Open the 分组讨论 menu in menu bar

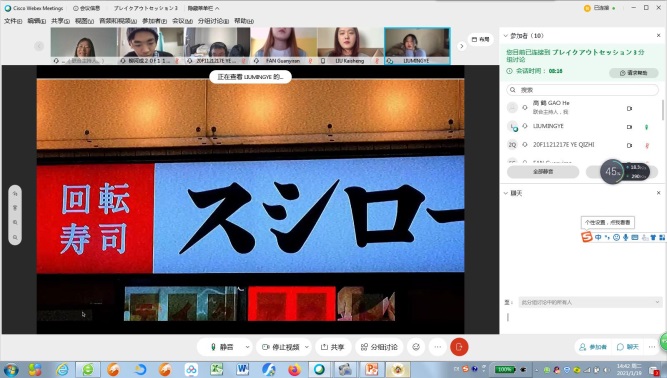[x=213, y=21]
